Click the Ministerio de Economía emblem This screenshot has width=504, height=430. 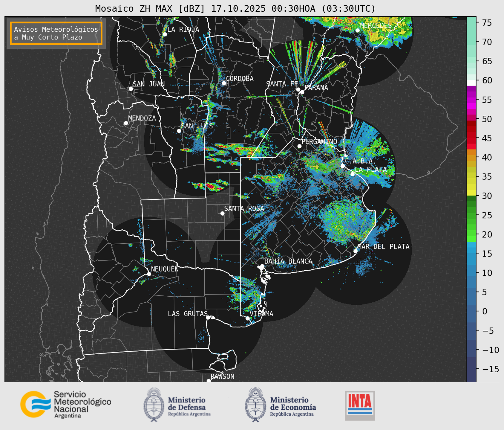[x=255, y=405]
